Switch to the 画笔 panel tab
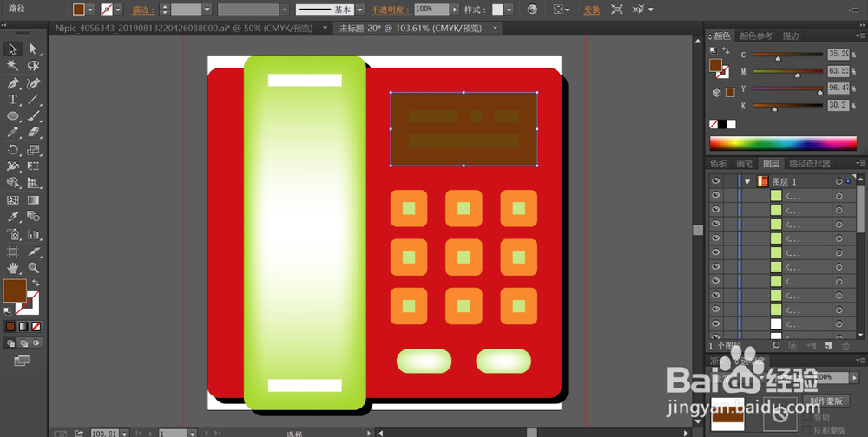The width and height of the screenshot is (868, 437). 744,164
